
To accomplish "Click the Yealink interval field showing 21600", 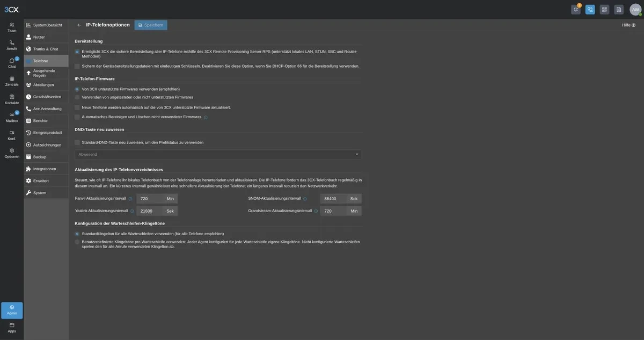I will pyautogui.click(x=150, y=211).
